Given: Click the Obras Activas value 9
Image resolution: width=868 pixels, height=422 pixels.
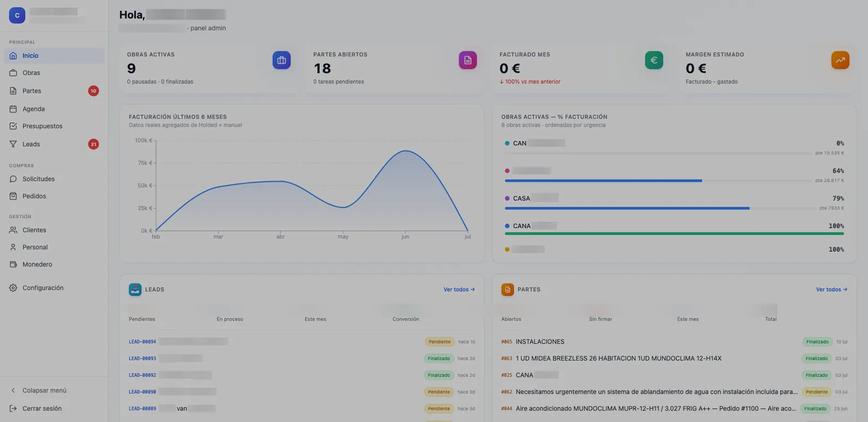Looking at the screenshot, I should 131,69.
